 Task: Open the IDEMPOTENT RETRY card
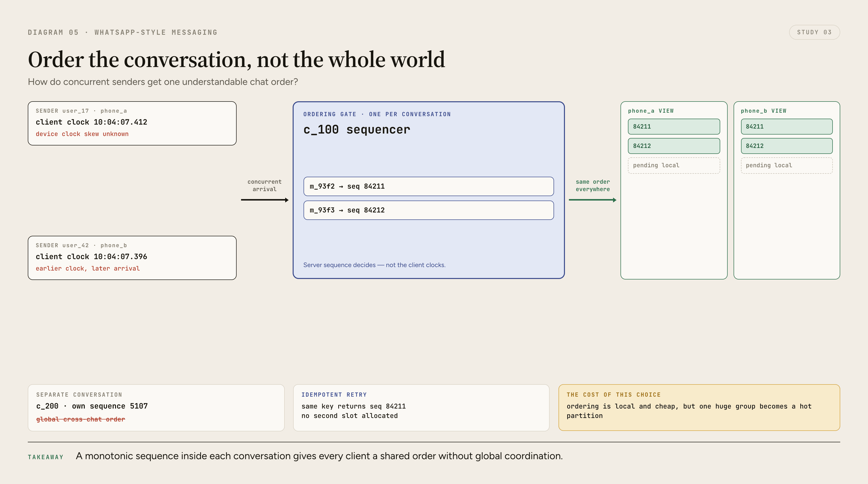(x=421, y=408)
